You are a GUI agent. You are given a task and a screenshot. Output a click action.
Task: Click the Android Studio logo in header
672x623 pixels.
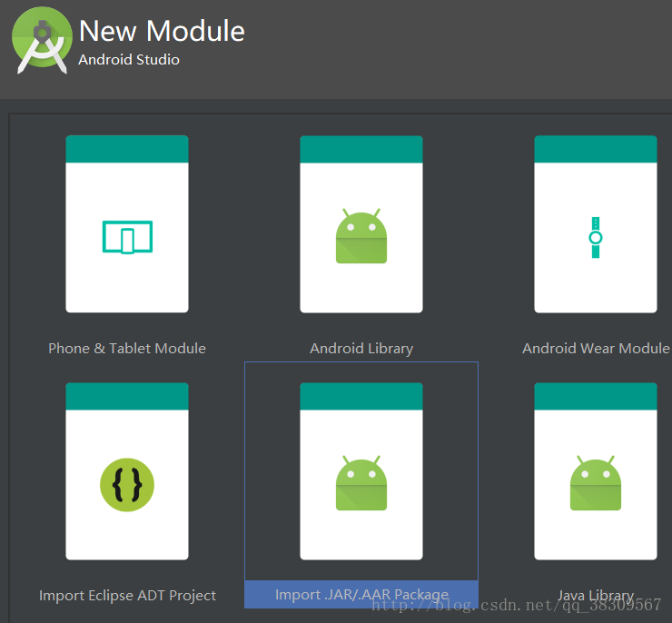click(42, 40)
